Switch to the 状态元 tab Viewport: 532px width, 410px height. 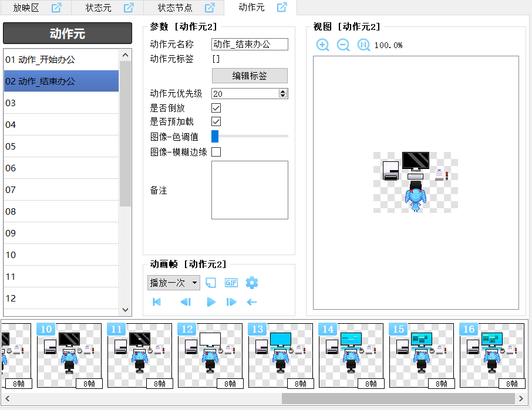(98, 8)
